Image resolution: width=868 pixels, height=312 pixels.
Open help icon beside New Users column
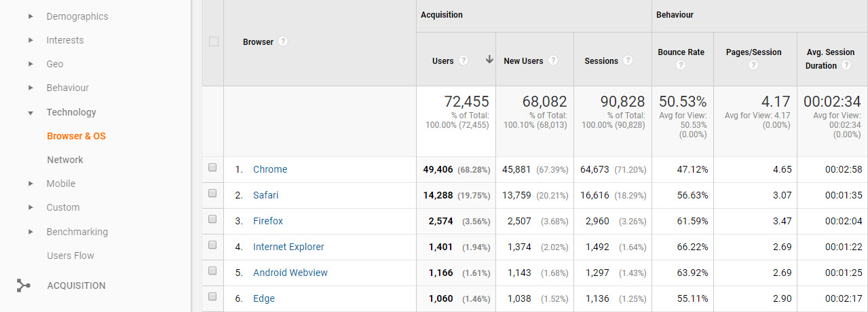[553, 60]
